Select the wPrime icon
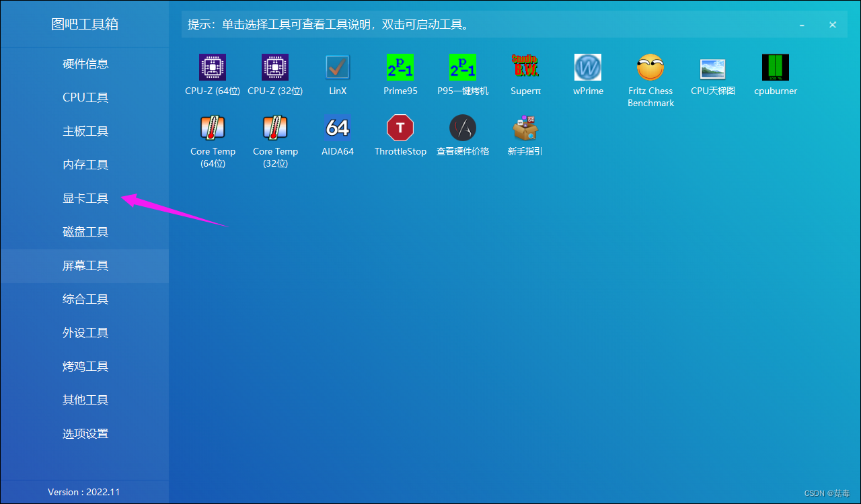Viewport: 861px width, 504px height. pyautogui.click(x=588, y=67)
